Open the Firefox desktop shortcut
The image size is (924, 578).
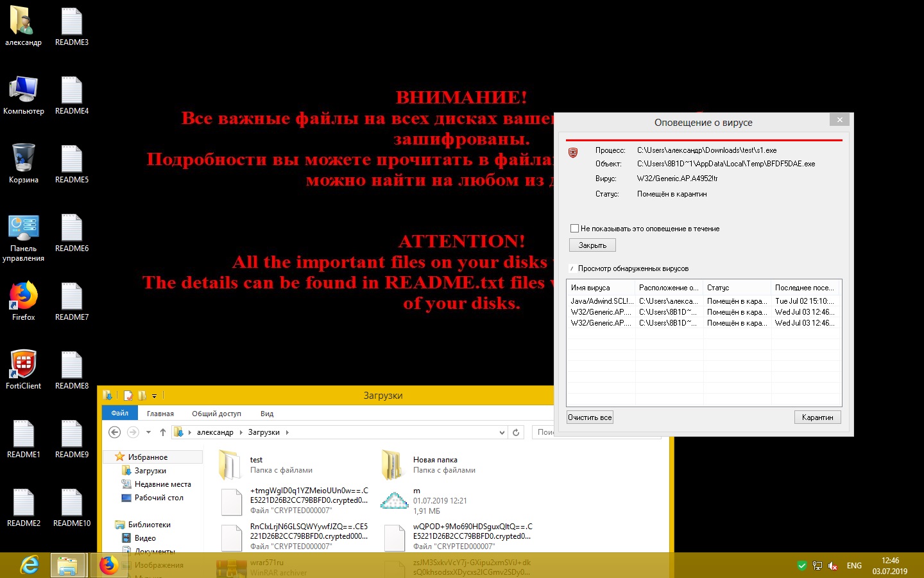24,297
